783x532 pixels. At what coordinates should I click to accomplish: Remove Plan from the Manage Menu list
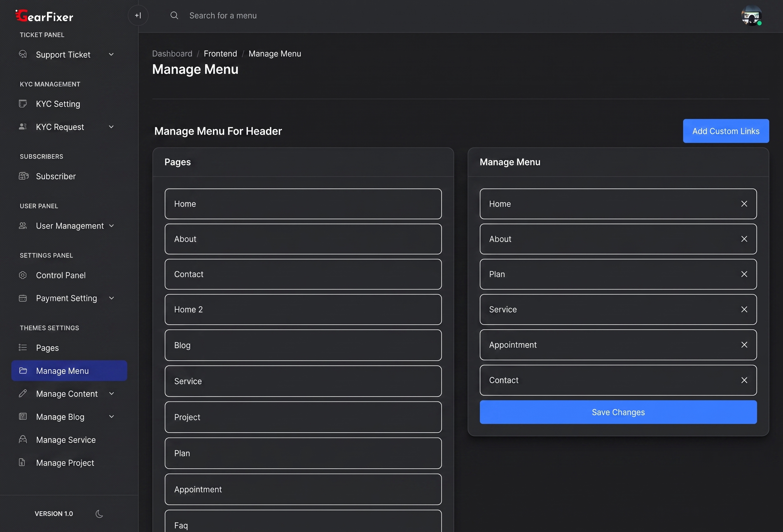(744, 274)
